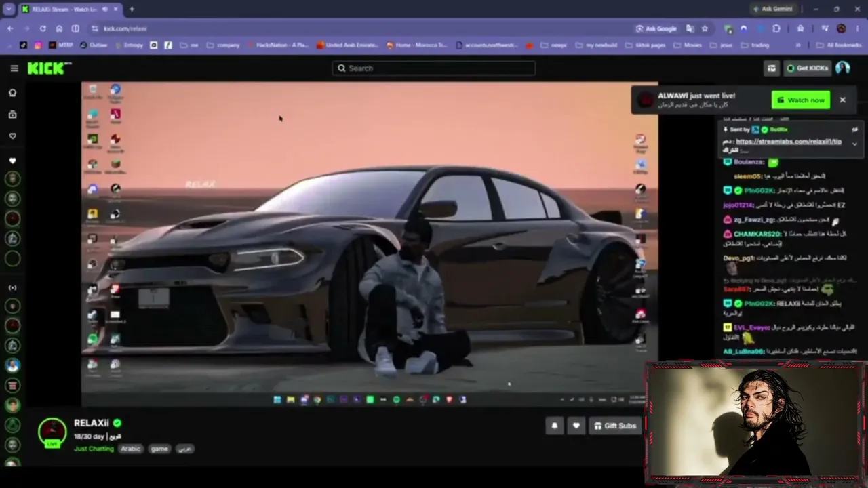Screen dimensions: 868x488
Task: Open the Kick hamburger sidebar menu
Action: coord(14,68)
